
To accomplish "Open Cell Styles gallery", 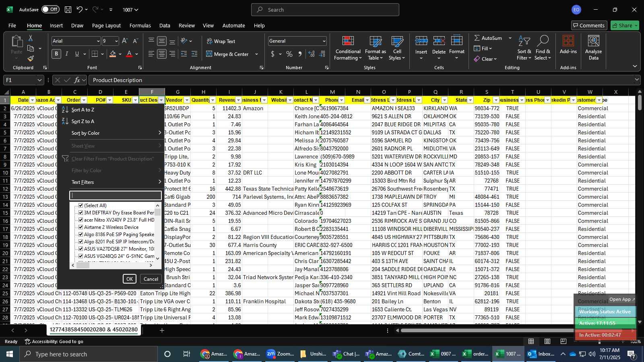I will [397, 48].
